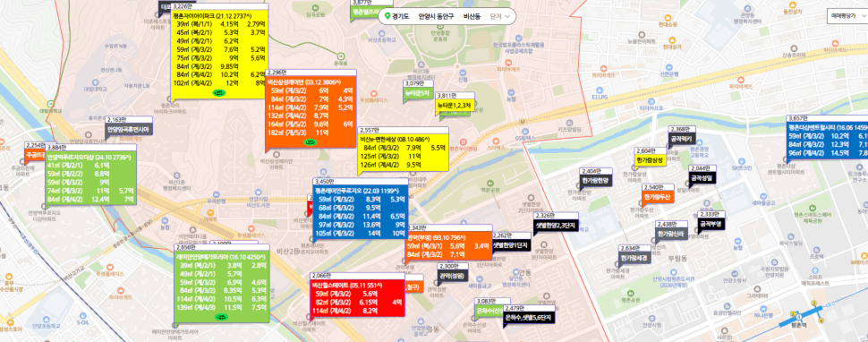This screenshot has height=342, width=868.
Task: Select the 샛별한양1단지 marker
Action: click(x=512, y=244)
